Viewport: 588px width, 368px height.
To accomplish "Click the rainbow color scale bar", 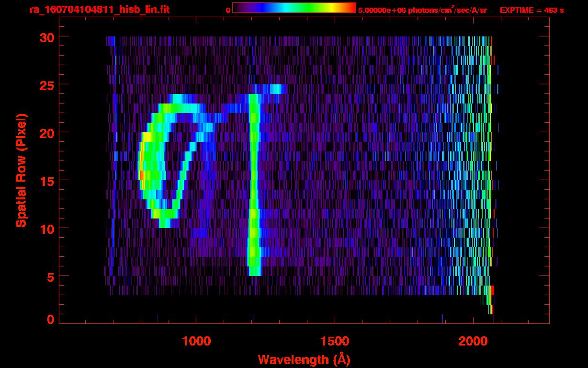I will pyautogui.click(x=294, y=8).
